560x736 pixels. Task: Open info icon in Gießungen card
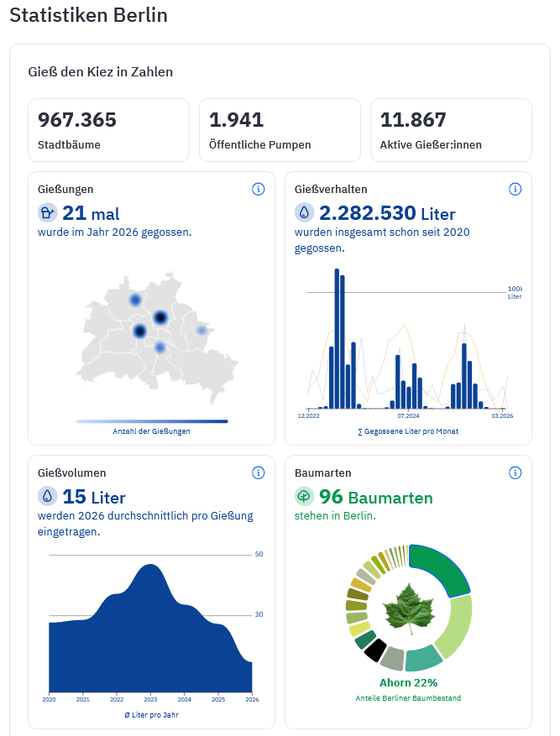click(259, 190)
